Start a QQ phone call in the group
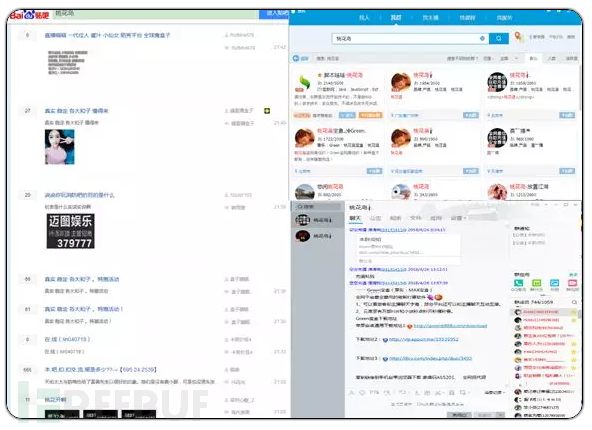 518,284
